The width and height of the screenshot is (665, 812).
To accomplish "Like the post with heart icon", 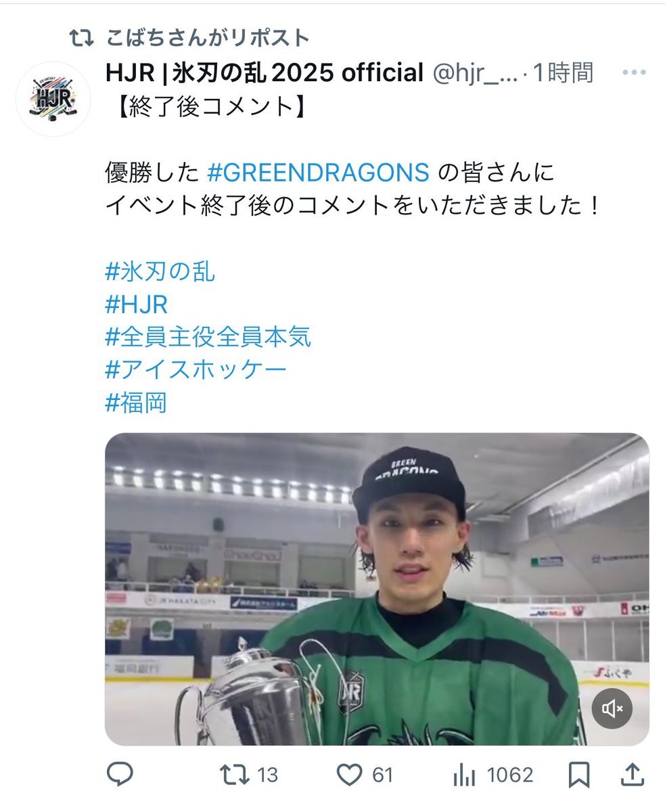I will (350, 775).
